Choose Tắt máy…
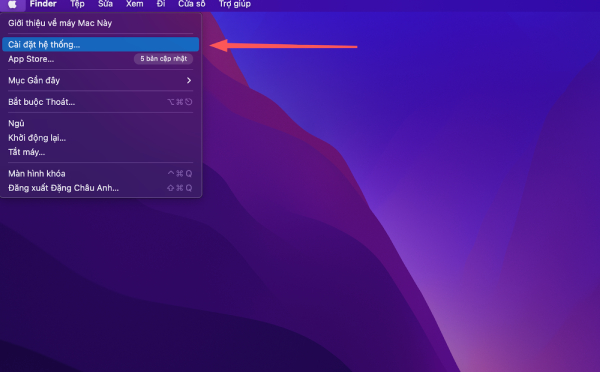The height and width of the screenshot is (372, 600). (100, 152)
